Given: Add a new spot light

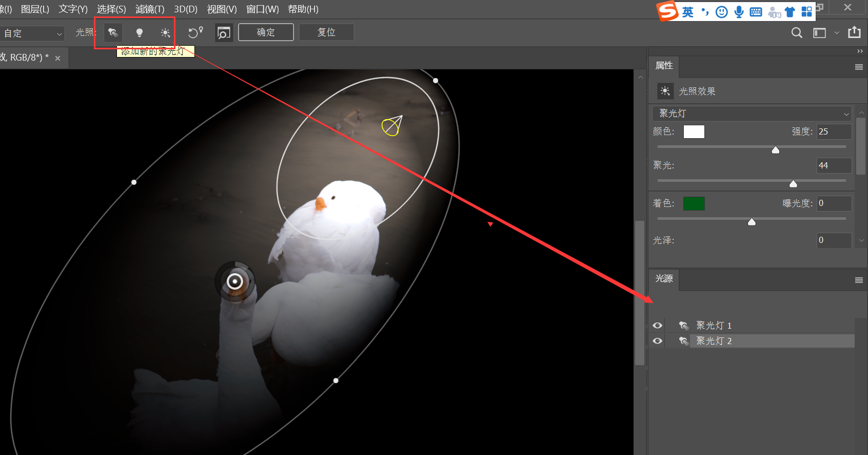Looking at the screenshot, I should tap(113, 33).
